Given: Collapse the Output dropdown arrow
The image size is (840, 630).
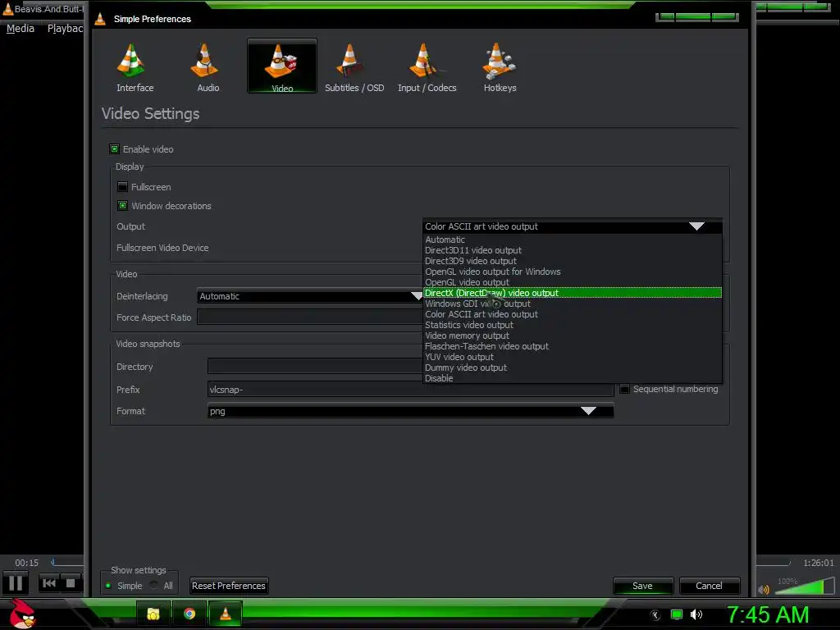Looking at the screenshot, I should tap(696, 226).
